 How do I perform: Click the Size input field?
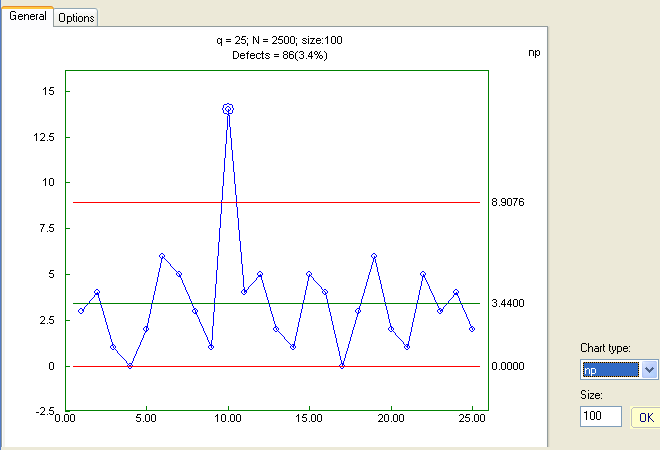pyautogui.click(x=601, y=415)
